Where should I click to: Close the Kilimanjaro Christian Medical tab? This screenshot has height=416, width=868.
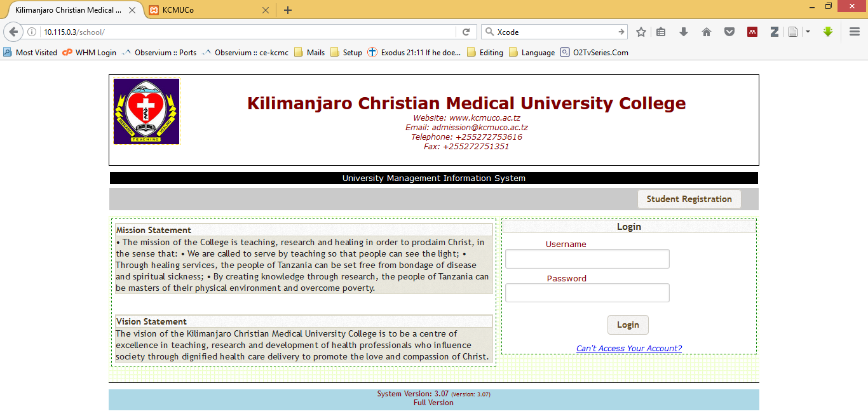[x=132, y=10]
